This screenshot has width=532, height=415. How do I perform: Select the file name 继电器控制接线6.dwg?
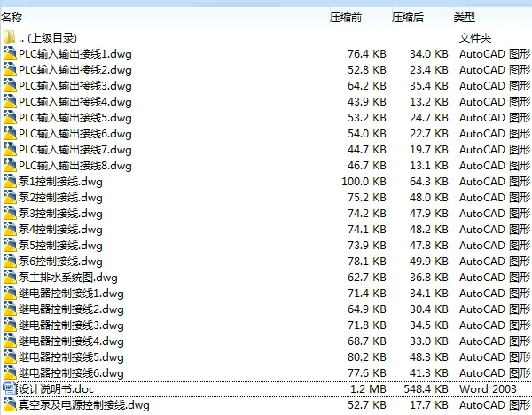[x=71, y=373]
